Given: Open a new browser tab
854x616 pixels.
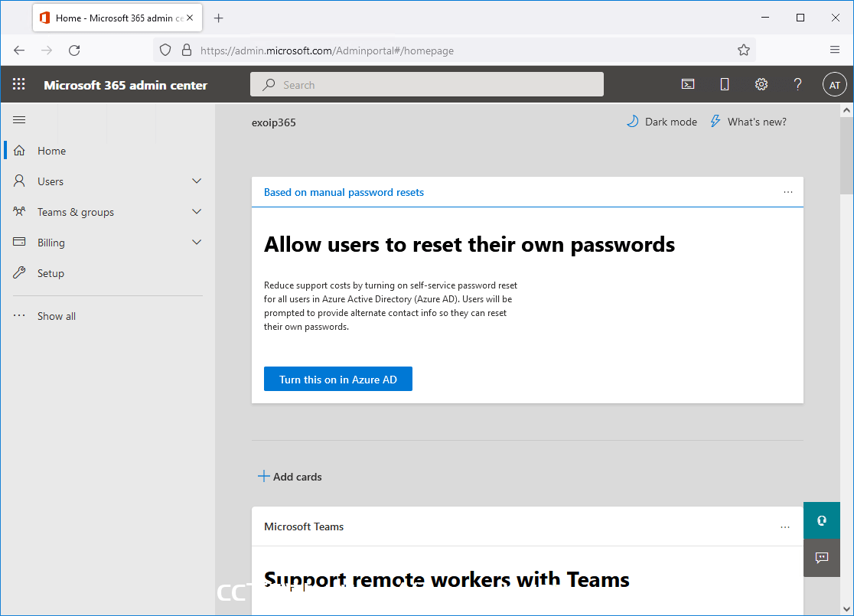Looking at the screenshot, I should [218, 18].
